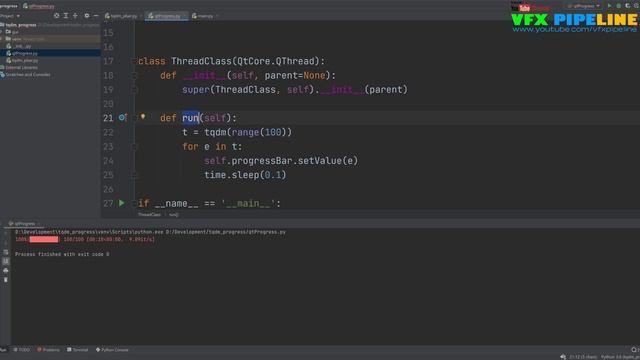640x360 pixels.
Task: Collapse the __init__ method fold on line 18
Action: (134, 75)
